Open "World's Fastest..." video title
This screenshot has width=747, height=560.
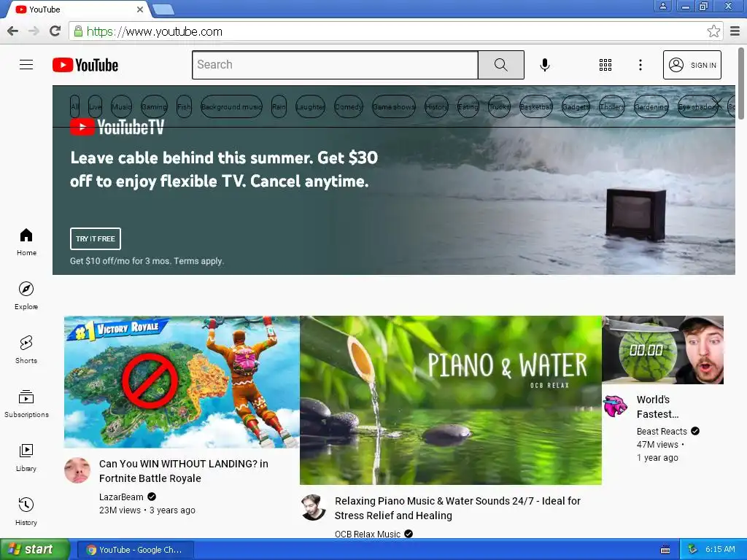tap(657, 407)
